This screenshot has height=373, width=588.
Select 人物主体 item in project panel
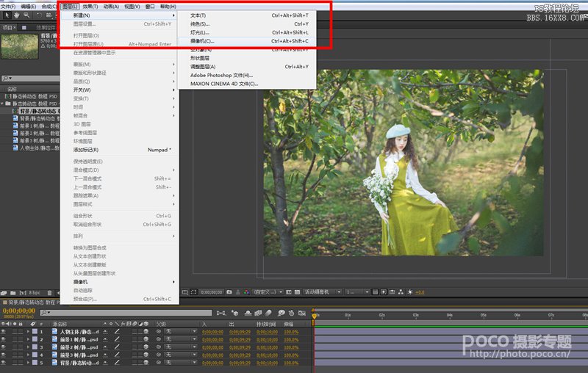[x=36, y=148]
